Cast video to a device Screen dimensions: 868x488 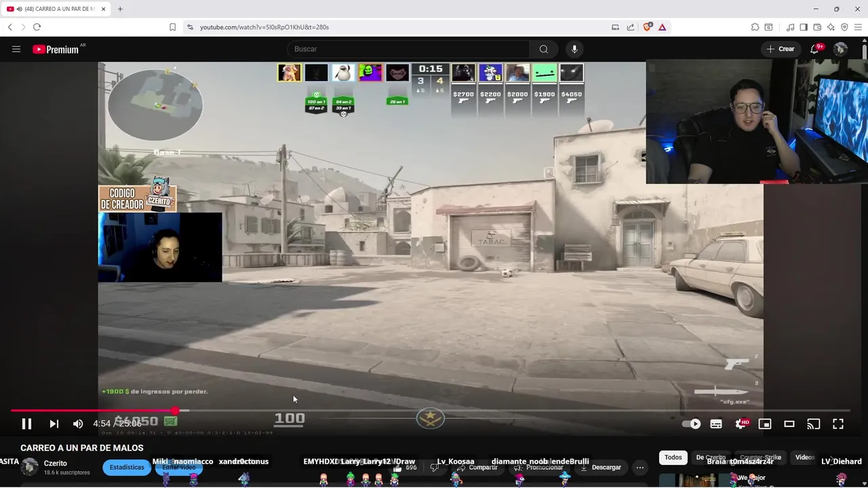pos(814,424)
